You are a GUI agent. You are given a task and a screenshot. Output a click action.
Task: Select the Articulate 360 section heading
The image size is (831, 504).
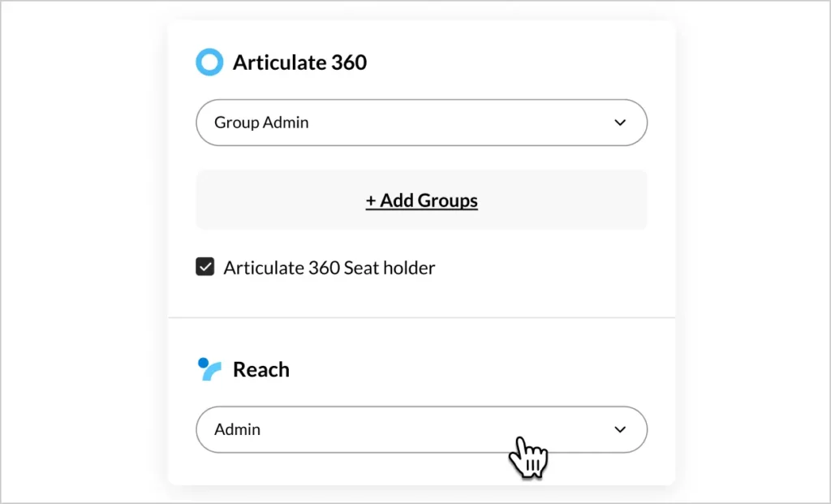[x=299, y=62]
